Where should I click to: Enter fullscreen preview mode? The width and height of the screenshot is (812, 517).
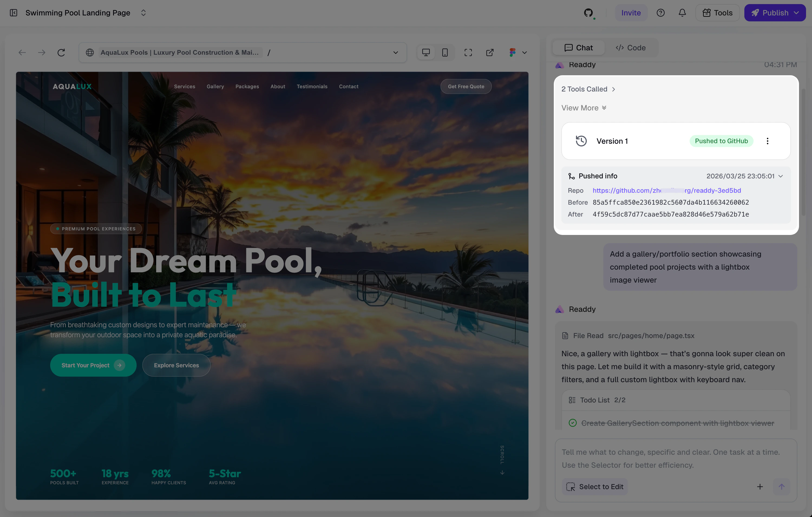click(x=468, y=52)
